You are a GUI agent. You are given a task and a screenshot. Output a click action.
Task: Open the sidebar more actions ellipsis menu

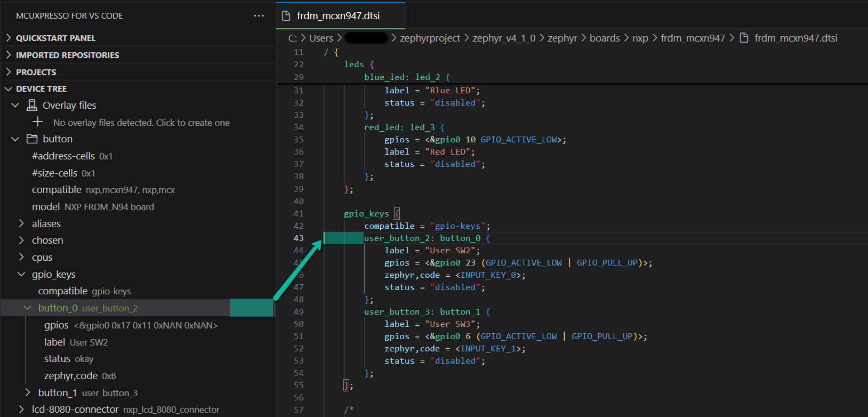pyautogui.click(x=259, y=16)
